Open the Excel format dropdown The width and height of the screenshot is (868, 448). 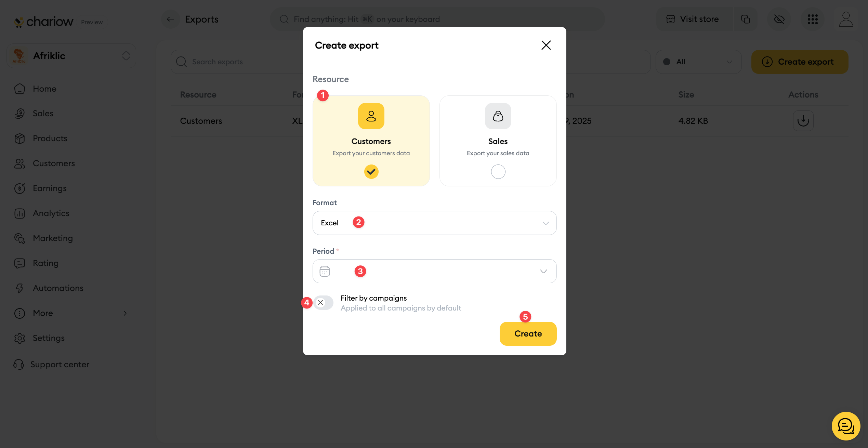pyautogui.click(x=434, y=223)
